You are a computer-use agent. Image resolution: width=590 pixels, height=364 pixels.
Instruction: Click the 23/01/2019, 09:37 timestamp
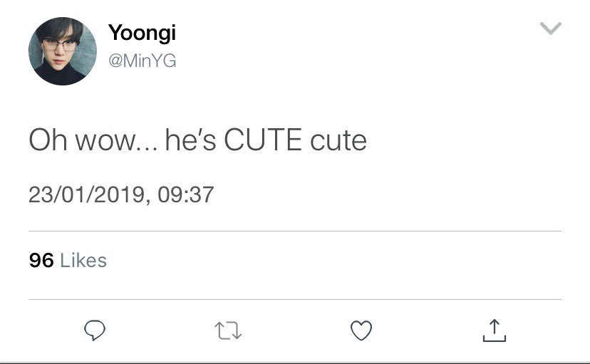[121, 194]
